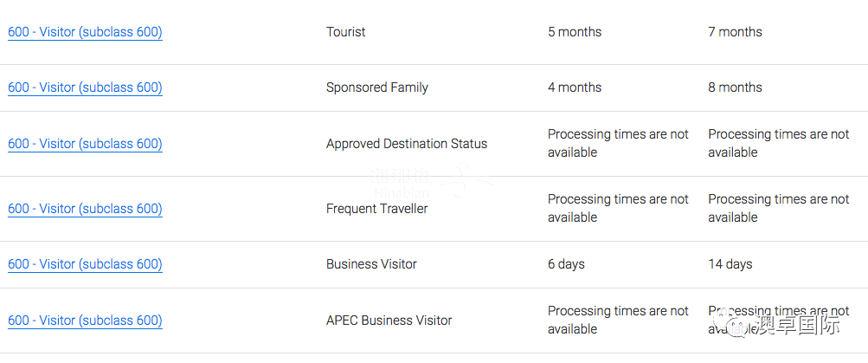Select the 4 months cell
This screenshot has width=868, height=363.
(574, 88)
